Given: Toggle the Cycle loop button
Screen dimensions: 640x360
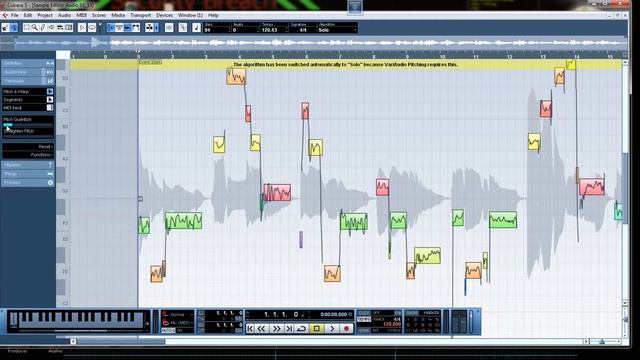Looking at the screenshot, I should point(302,328).
